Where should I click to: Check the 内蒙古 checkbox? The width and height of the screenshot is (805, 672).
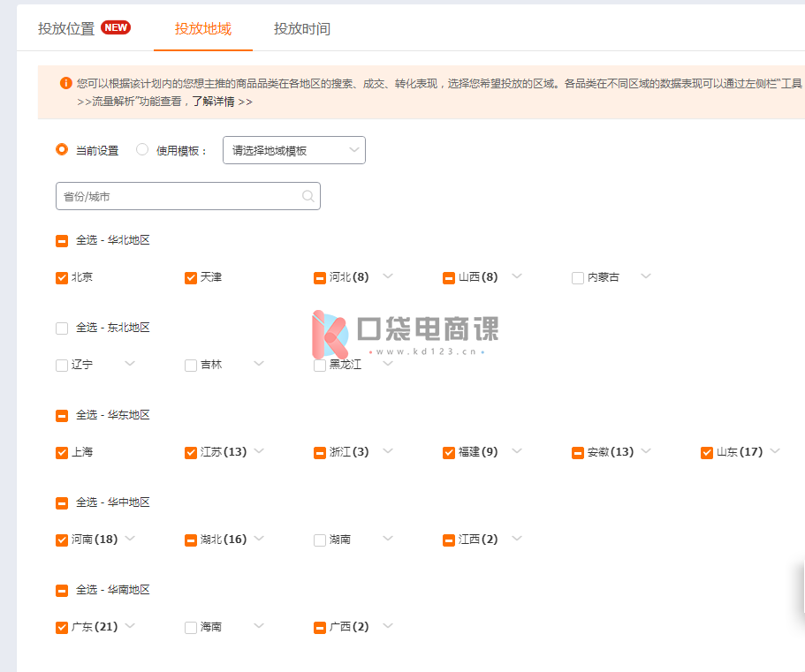pos(578,278)
